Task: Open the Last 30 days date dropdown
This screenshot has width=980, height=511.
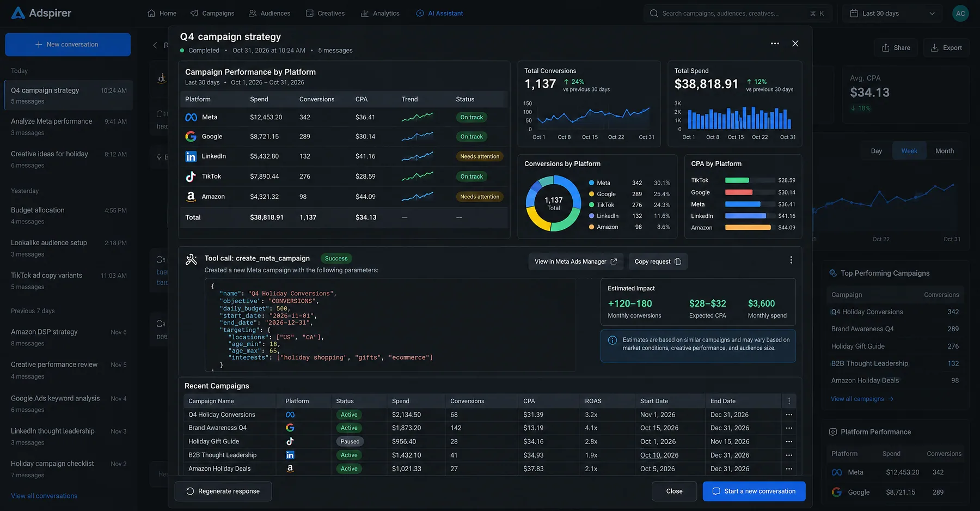Action: [892, 14]
